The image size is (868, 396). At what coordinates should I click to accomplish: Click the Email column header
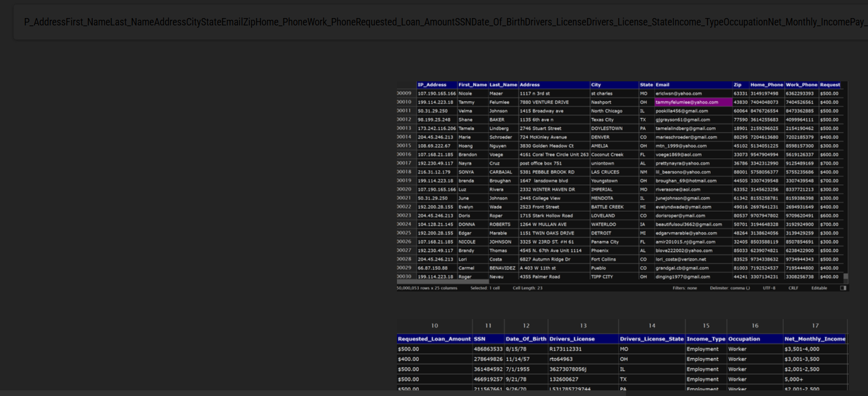[662, 85]
